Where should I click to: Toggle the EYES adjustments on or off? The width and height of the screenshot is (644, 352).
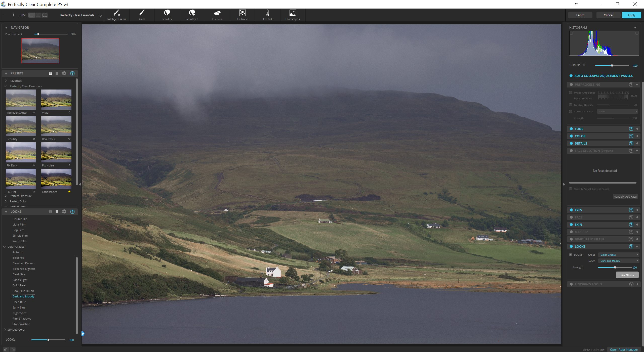click(x=571, y=210)
